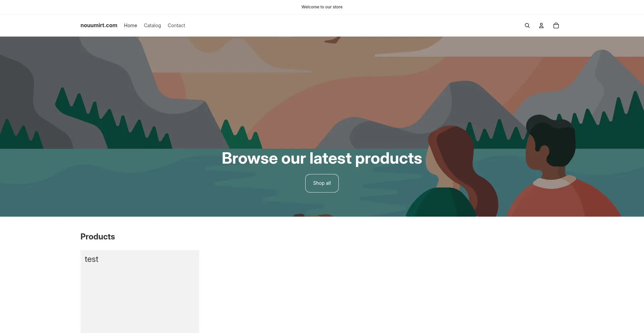Click the gray test product card placeholder

click(x=140, y=295)
